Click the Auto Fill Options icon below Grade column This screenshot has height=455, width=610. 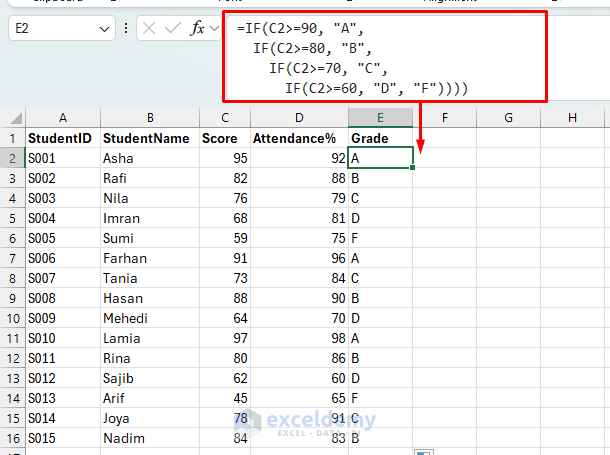424,452
